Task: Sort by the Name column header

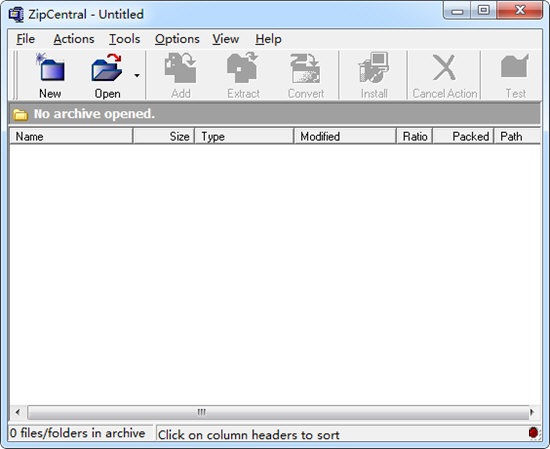Action: [x=71, y=136]
